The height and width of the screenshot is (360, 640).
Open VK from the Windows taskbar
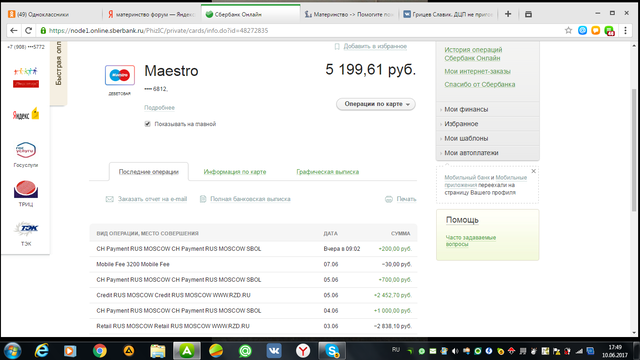point(274,351)
